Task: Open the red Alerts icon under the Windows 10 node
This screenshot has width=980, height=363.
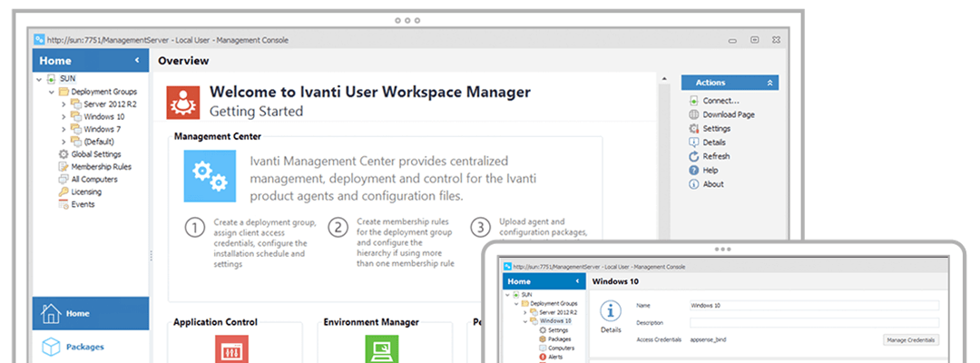Action: point(543,357)
